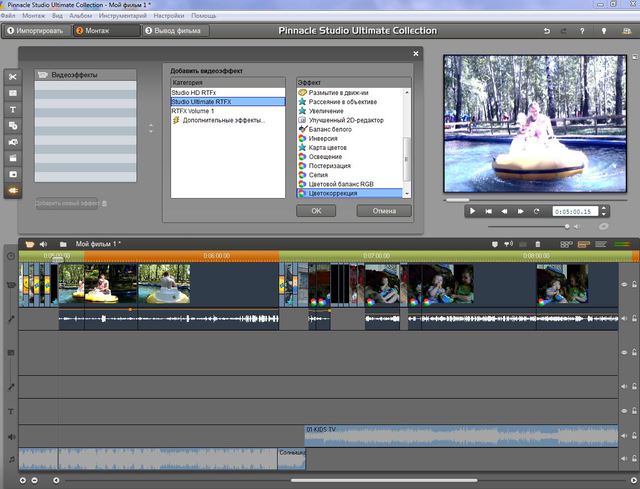640x489 pixels.
Task: Open the title editor T tool in the left toolbox
Action: coord(13,109)
